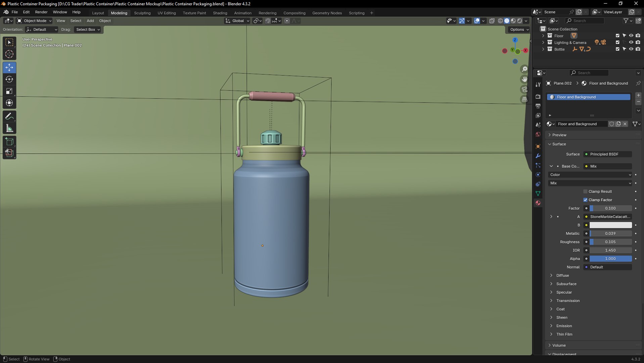
Task: Open the viewport Add menu
Action: (90, 21)
